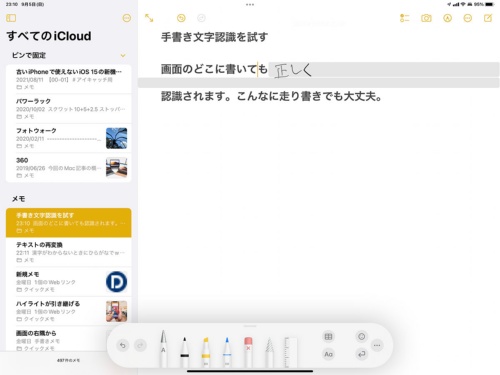Screen dimensions: 500x375
Task: Place cursor in line 画面のどこに書いても
Action: [214, 69]
